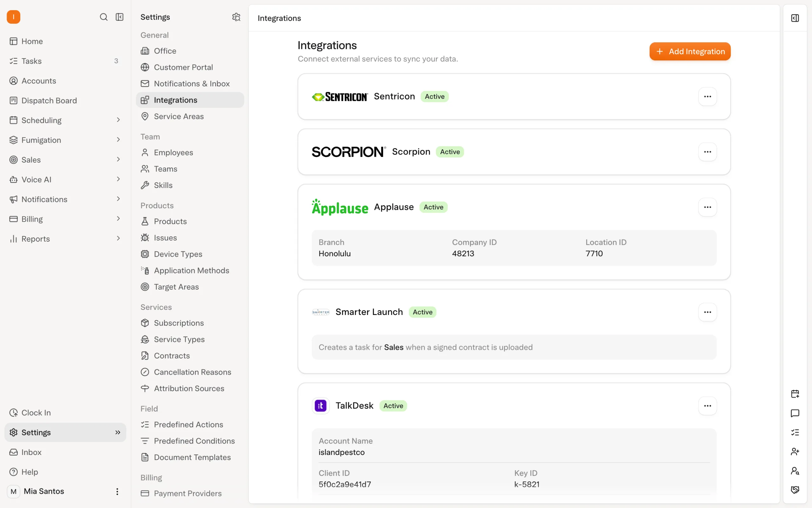Viewport: 812px width, 508px height.
Task: Expand the Scheduling menu
Action: 65,120
